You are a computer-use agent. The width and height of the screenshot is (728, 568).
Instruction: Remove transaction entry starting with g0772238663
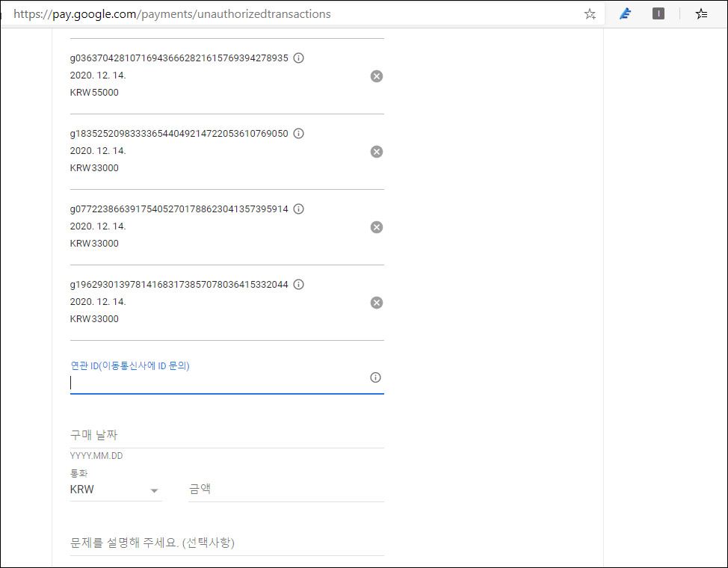[x=377, y=227]
